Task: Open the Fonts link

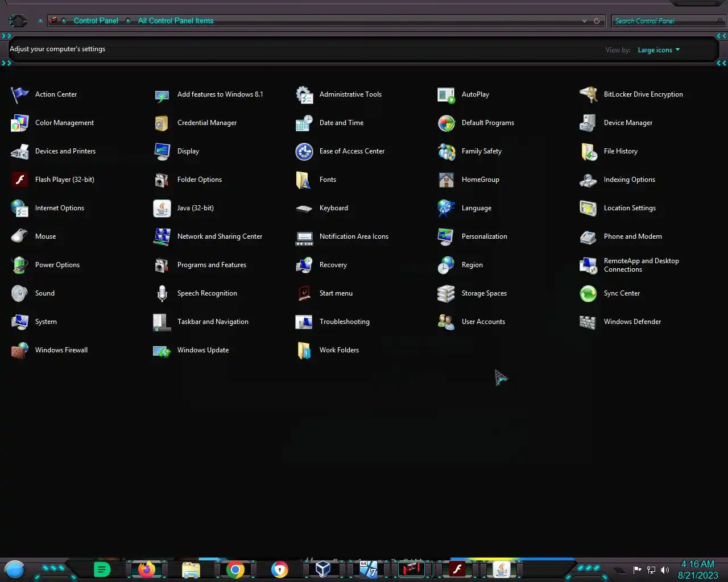Action: coord(328,180)
